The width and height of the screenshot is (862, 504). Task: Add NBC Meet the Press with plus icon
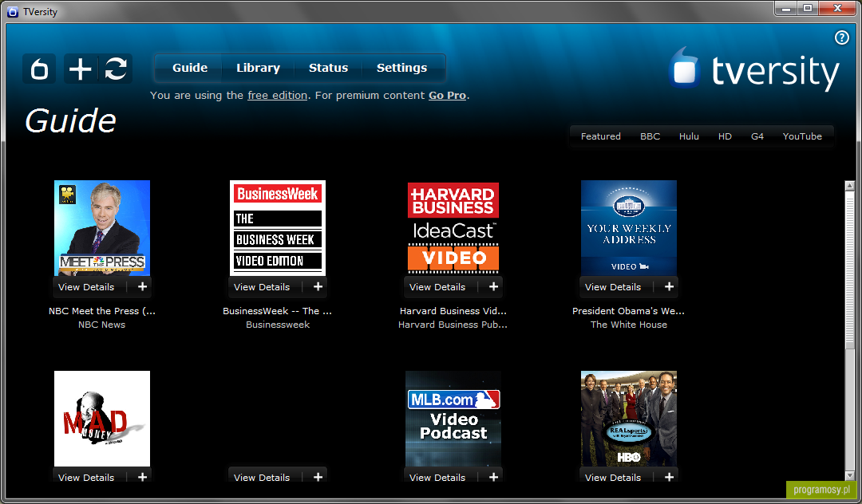(x=142, y=286)
